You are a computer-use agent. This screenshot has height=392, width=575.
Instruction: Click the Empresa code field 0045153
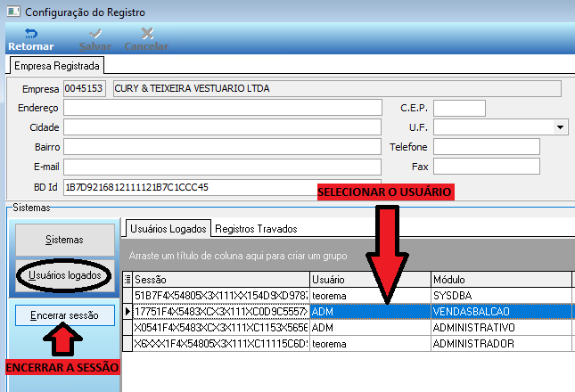85,89
